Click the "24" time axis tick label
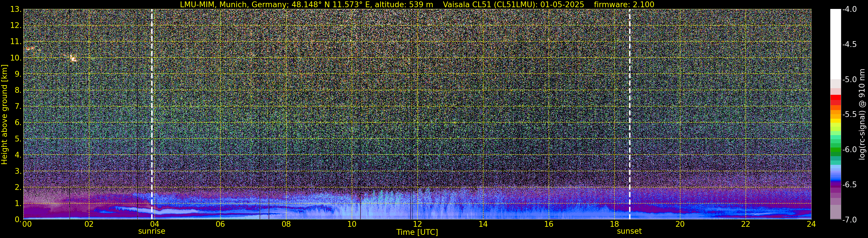The height and width of the screenshot is (238, 868). (x=811, y=224)
